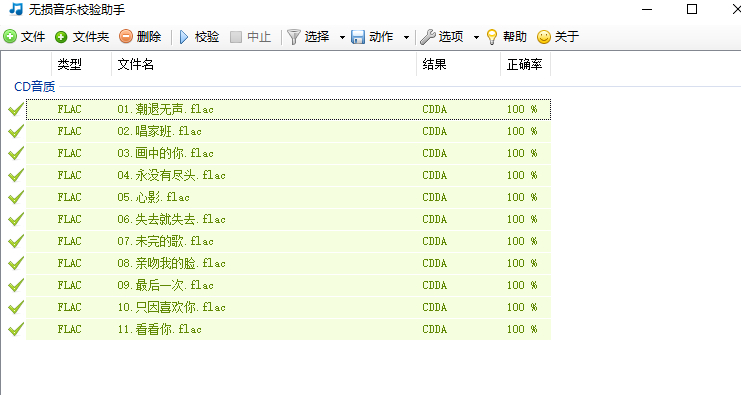
Task: Click the light bulb Help icon
Action: coord(492,37)
